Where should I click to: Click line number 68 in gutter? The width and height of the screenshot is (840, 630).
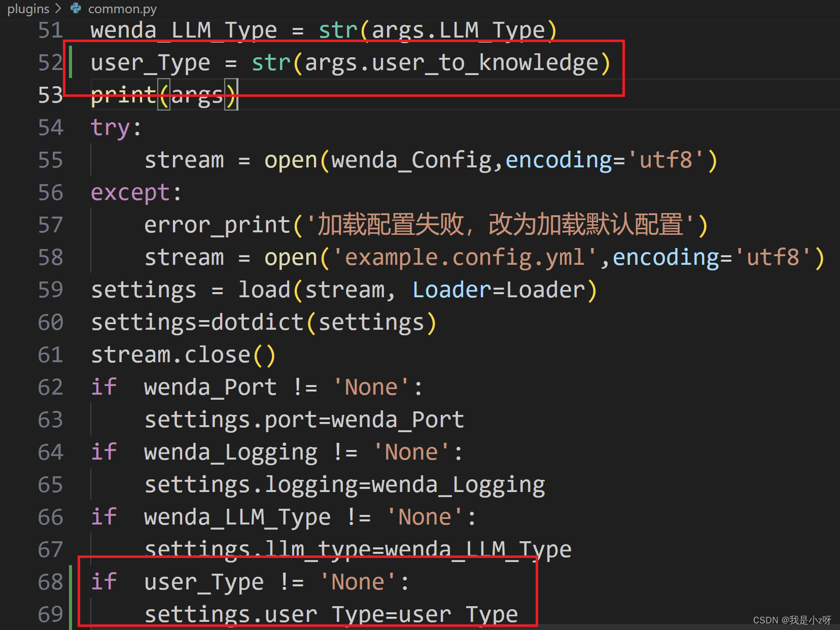(51, 582)
